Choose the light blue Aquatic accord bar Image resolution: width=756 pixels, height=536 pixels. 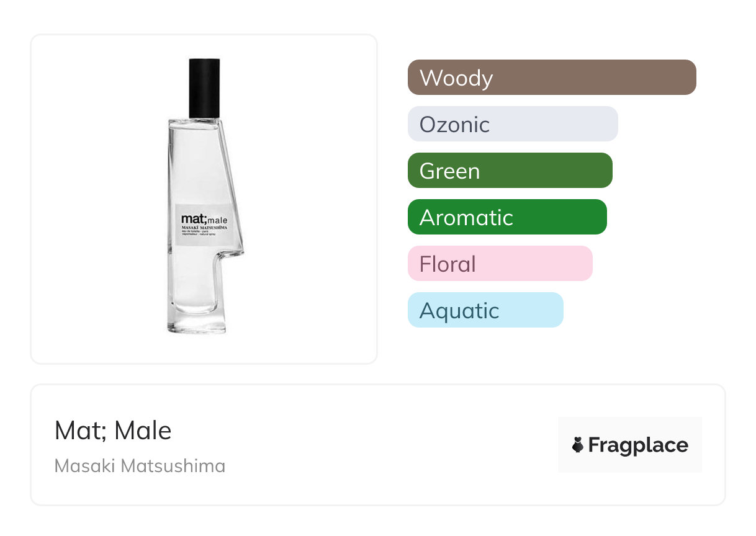(x=485, y=310)
